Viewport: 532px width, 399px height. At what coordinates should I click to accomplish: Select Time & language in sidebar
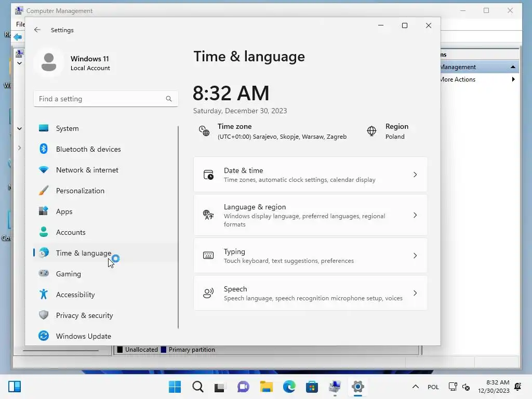click(105, 253)
